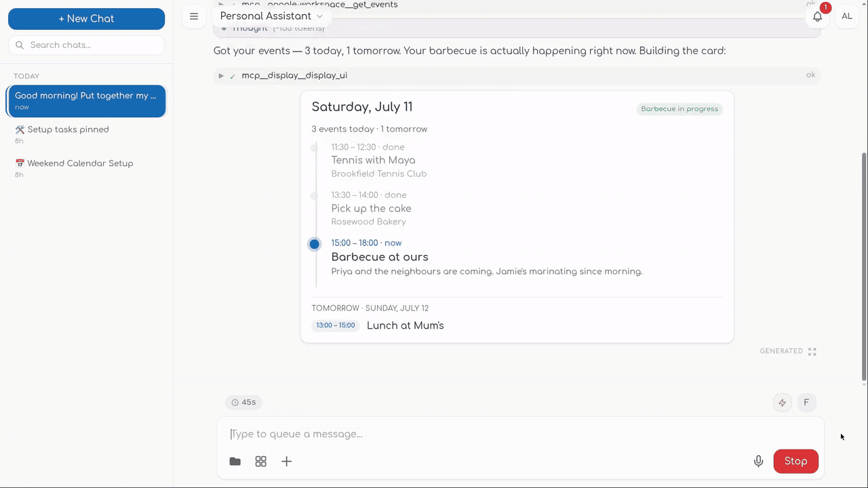Toggle the F button near timer
This screenshot has width=868, height=488.
click(x=806, y=403)
